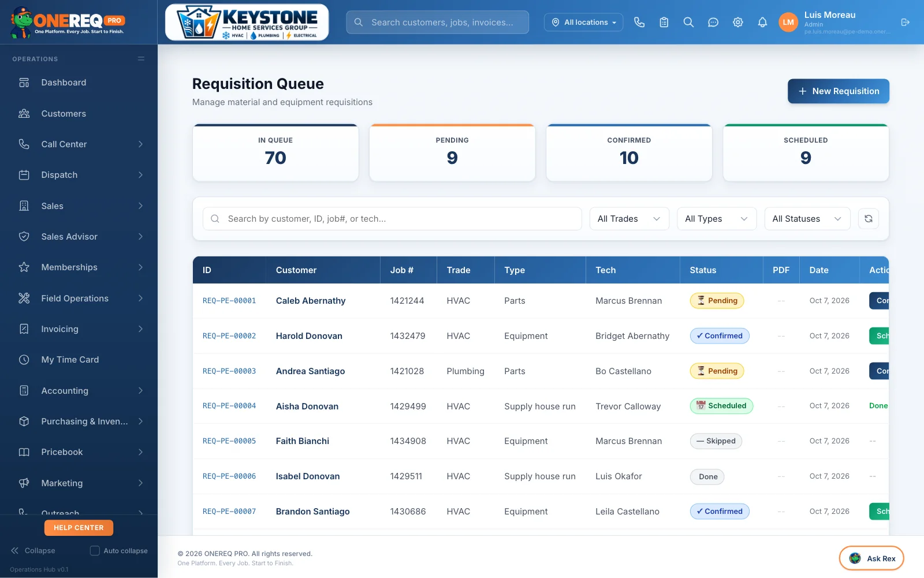Expand the Dispatch submenu chevron
Viewport: 924px width, 578px height.
(140, 175)
